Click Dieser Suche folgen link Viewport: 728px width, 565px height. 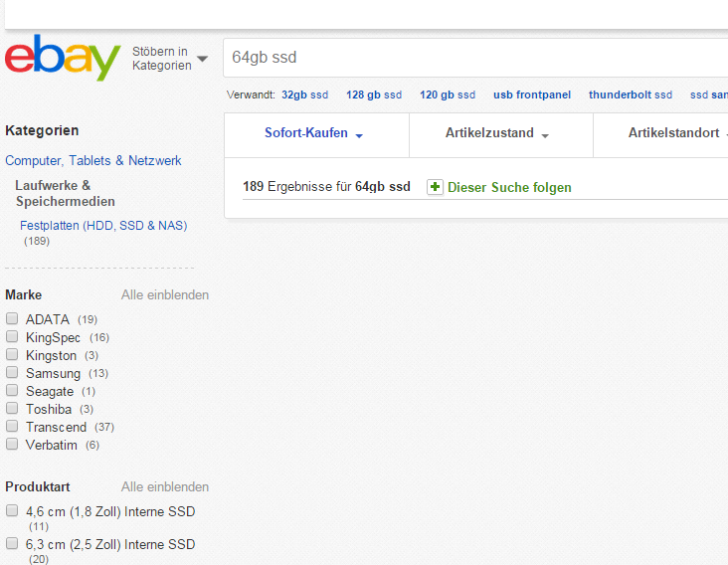point(509,187)
